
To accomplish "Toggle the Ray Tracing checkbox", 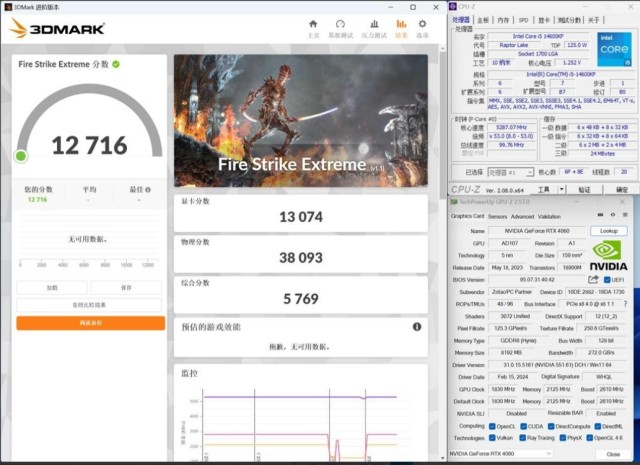I will coord(522,438).
